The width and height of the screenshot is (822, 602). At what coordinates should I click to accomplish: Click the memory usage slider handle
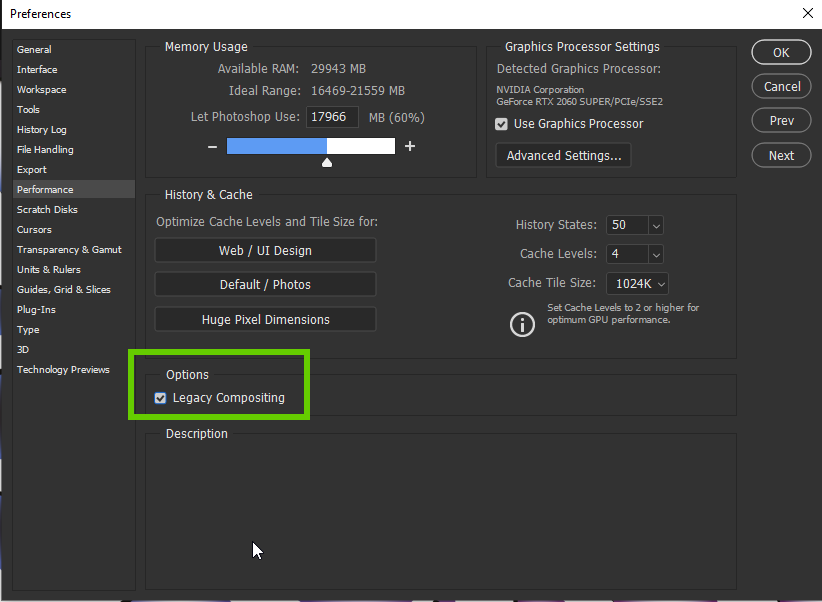327,163
